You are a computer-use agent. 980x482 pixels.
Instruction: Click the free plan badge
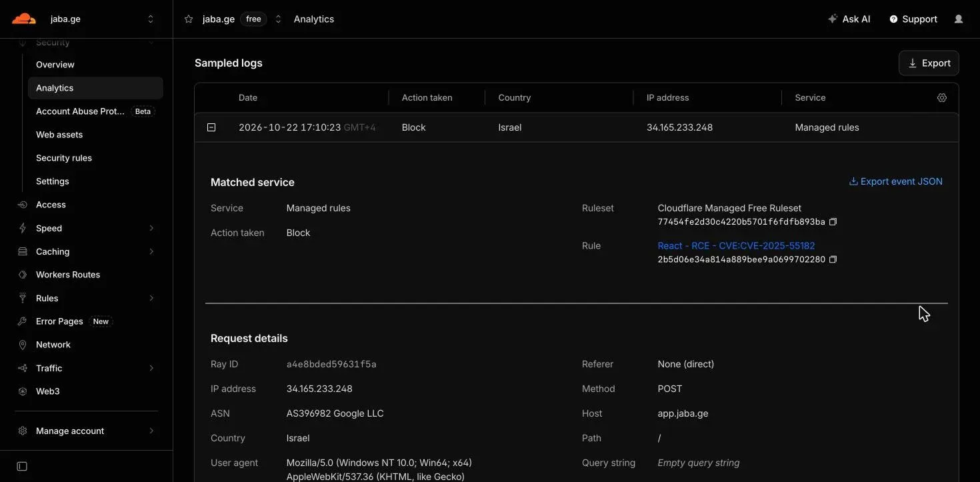(253, 19)
